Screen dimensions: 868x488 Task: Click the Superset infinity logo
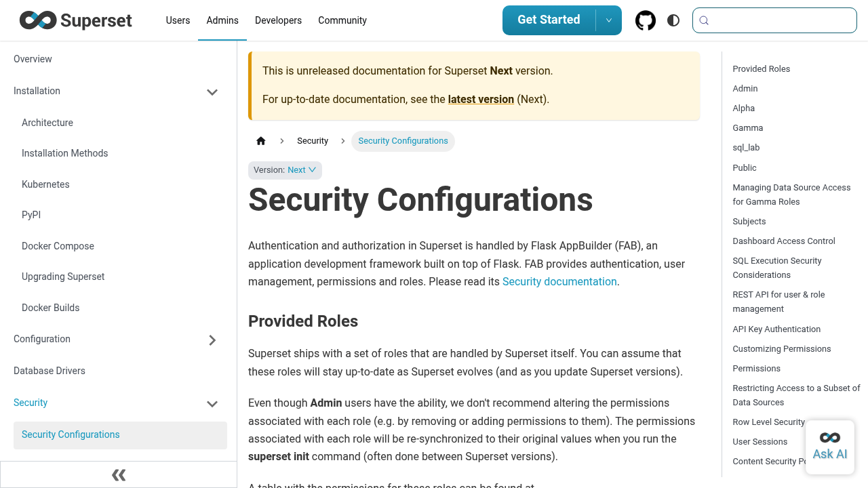[76, 20]
